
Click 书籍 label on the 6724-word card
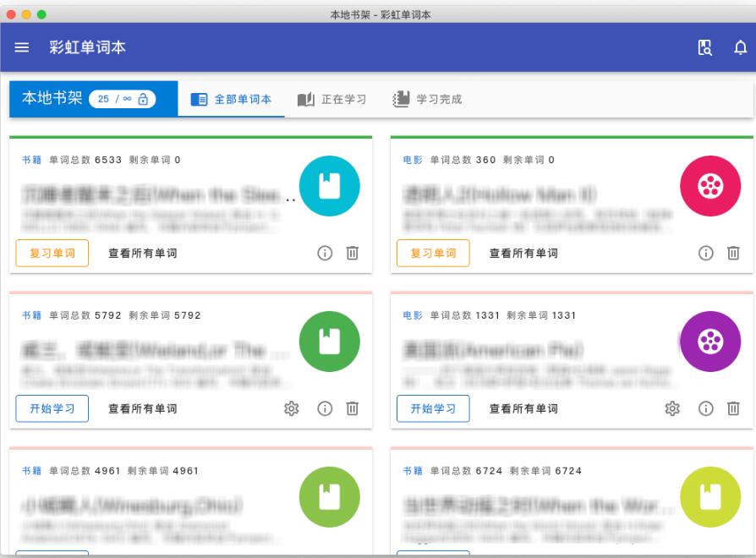coord(413,471)
